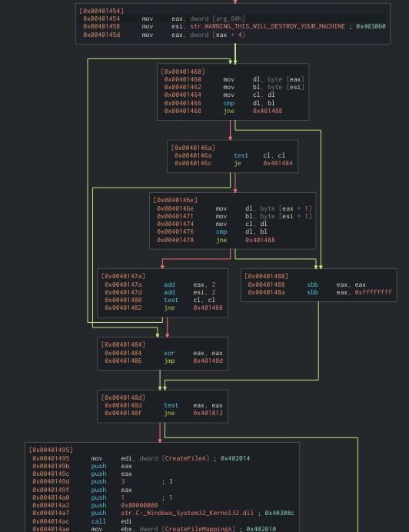Select block header label [0x00401484]
Screen dimensions: 409x532
[123, 344]
